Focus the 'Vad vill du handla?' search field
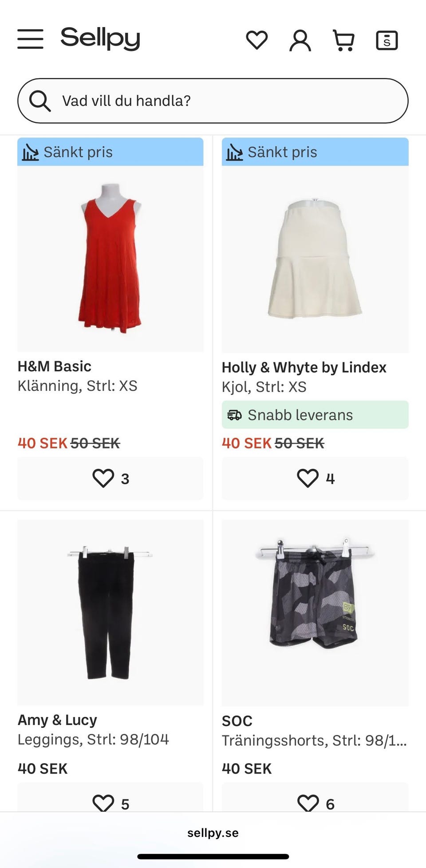426x868 pixels. [x=222, y=101]
